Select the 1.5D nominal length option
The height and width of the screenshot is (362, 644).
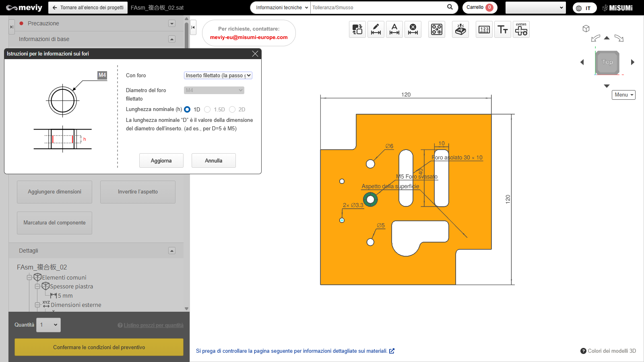[x=207, y=109]
